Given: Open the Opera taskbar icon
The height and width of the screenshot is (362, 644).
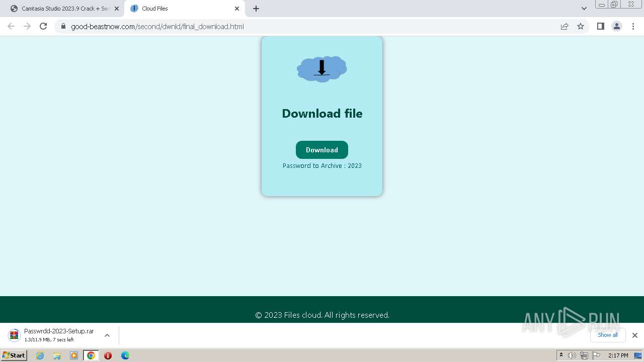Looking at the screenshot, I should 108,355.
